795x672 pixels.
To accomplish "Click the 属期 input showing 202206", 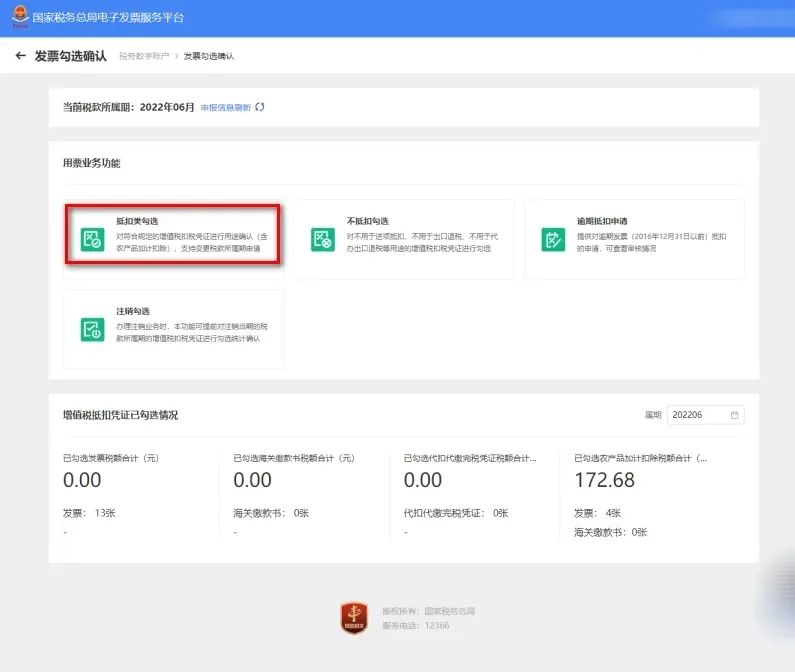I will point(706,415).
